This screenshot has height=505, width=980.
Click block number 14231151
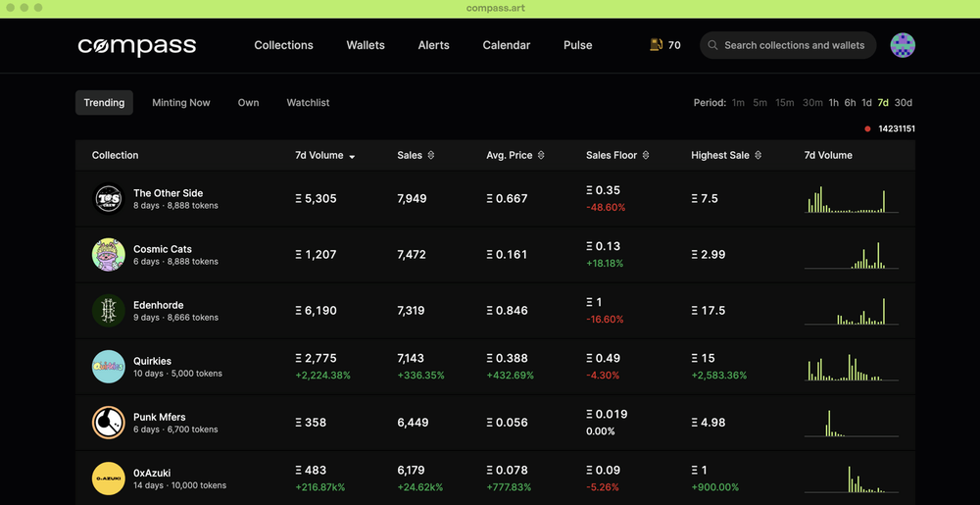pyautogui.click(x=897, y=129)
